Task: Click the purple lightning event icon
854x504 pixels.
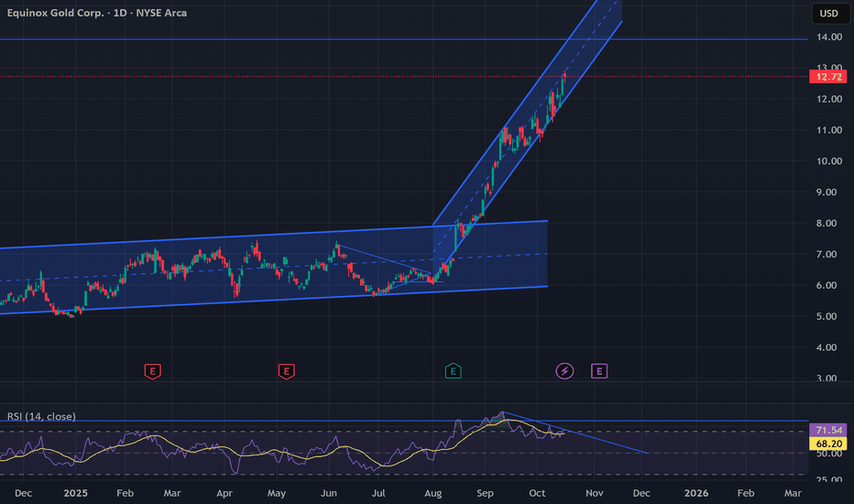Action: pyautogui.click(x=564, y=372)
